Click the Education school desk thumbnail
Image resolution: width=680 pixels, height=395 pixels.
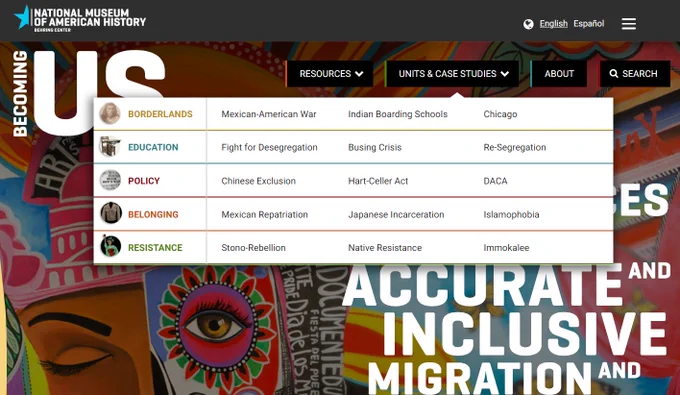coord(110,147)
